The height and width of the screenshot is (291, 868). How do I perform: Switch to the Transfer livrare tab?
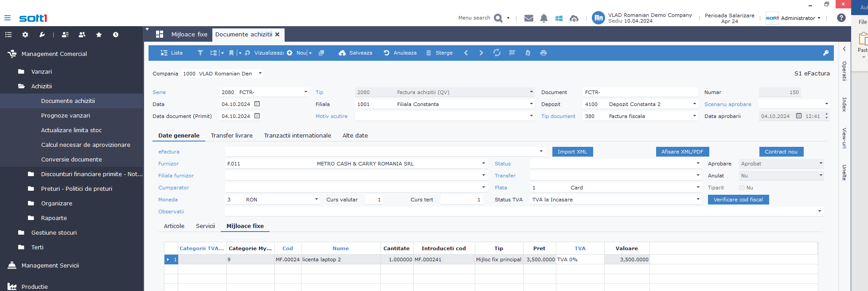pyautogui.click(x=232, y=135)
